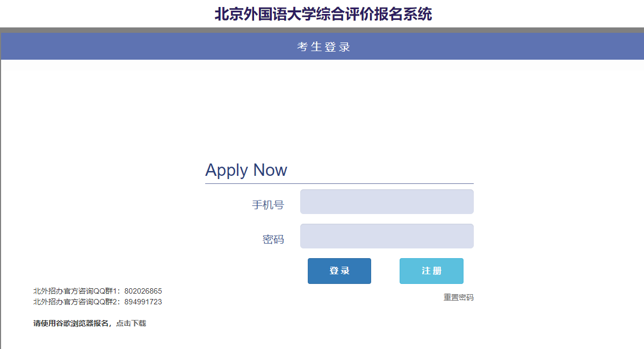644x349 pixels.
Task: Follow the 点击下载 browser download link
Action: click(131, 324)
